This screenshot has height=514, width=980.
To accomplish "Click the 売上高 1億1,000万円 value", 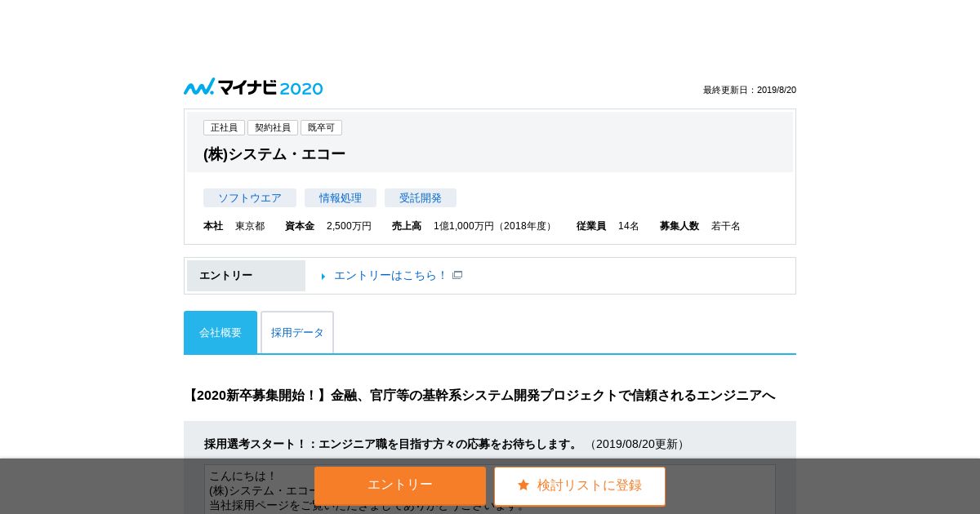I will 495,226.
